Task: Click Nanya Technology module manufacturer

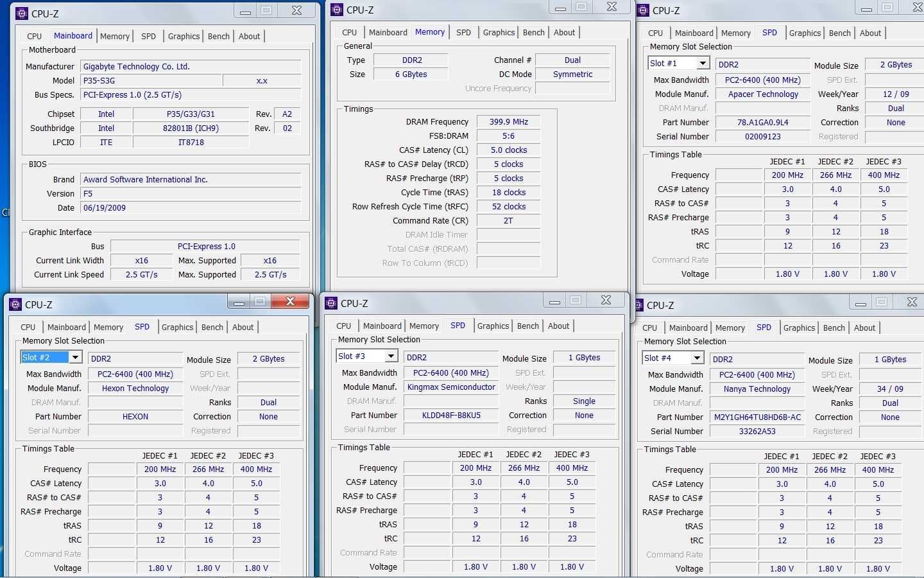Action: tap(757, 389)
